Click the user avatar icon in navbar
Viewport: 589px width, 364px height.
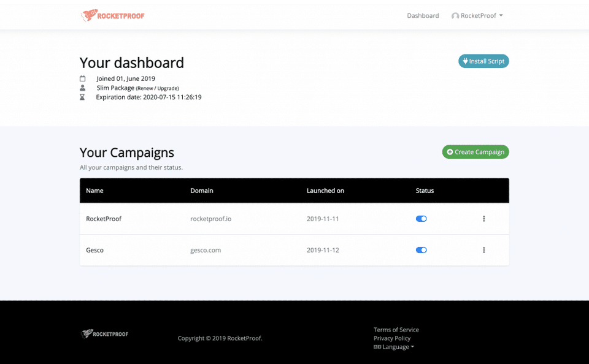[455, 16]
